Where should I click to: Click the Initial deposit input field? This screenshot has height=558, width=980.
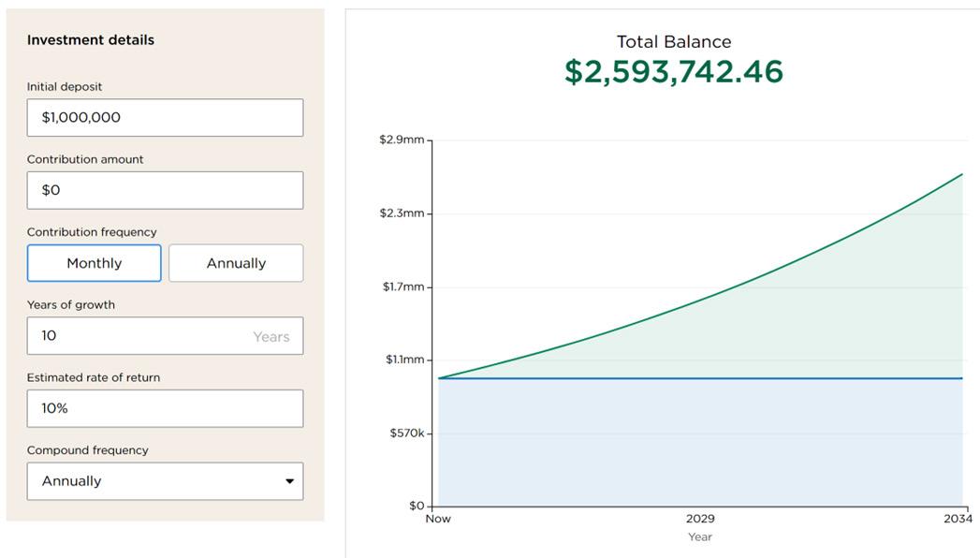tap(165, 118)
